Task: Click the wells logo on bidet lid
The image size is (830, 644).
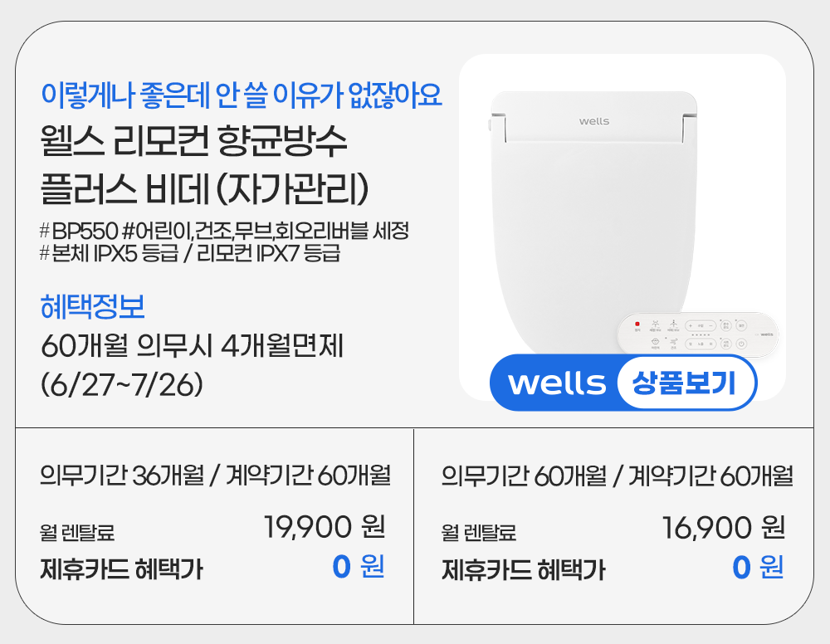Action: (593, 121)
